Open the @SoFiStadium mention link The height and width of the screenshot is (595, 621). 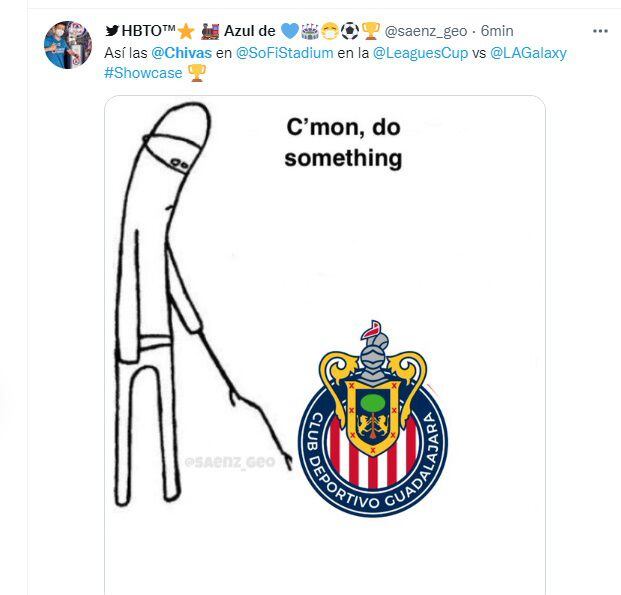point(284,53)
